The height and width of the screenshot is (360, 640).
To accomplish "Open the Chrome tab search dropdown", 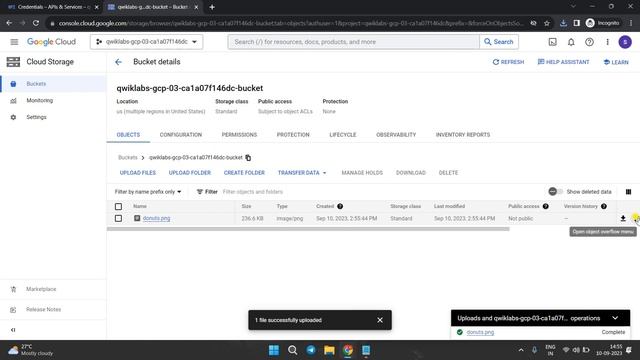I will (573, 7).
